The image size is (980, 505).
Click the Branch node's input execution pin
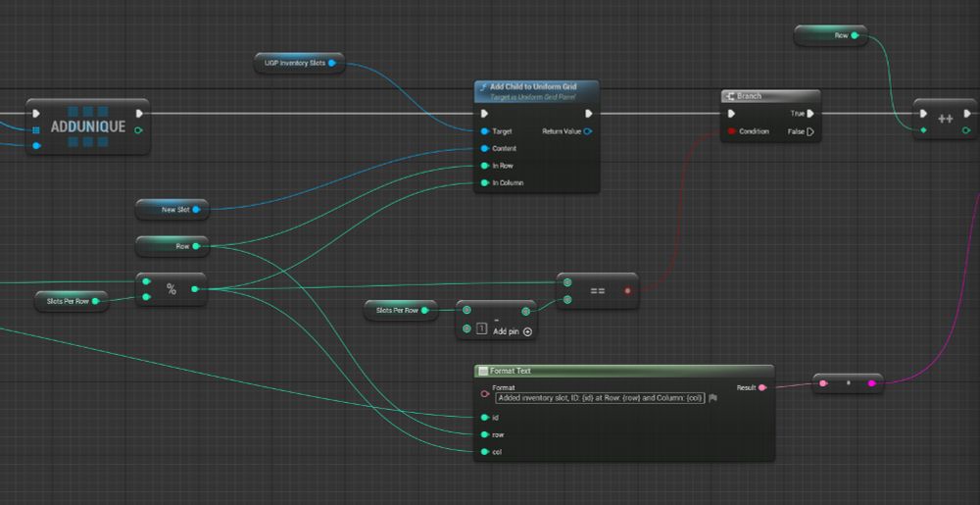click(x=731, y=114)
